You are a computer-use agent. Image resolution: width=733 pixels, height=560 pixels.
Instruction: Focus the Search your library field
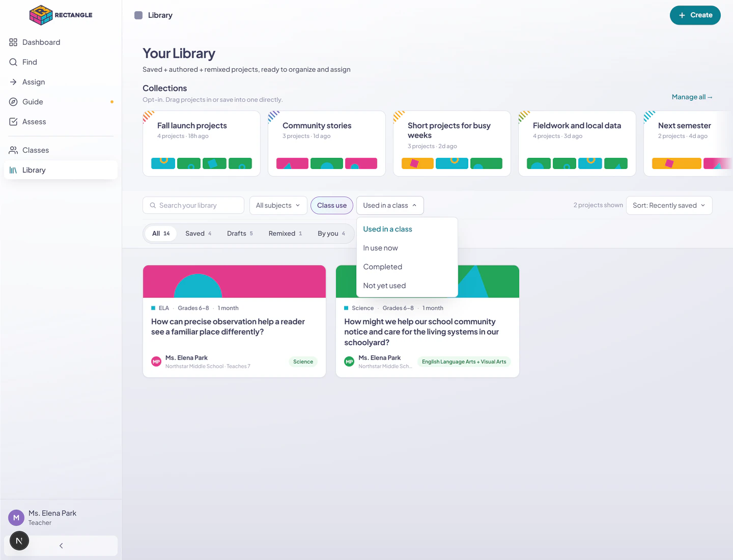193,206
